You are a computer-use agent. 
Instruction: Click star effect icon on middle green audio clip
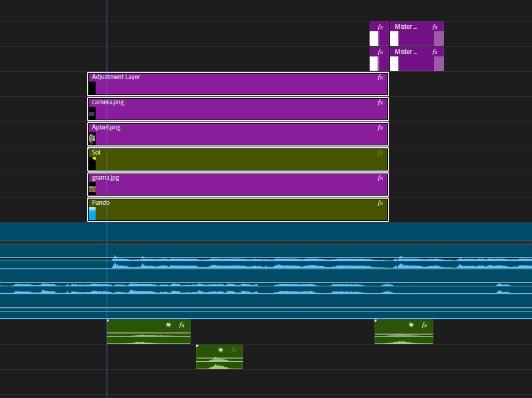tap(221, 350)
